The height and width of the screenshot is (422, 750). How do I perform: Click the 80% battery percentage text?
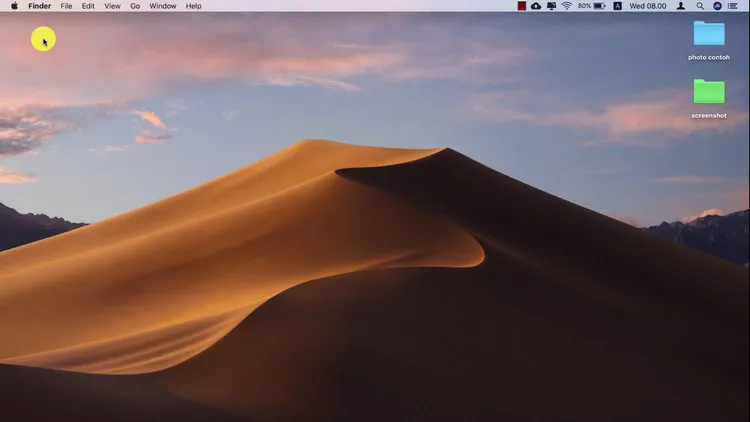[x=585, y=6]
